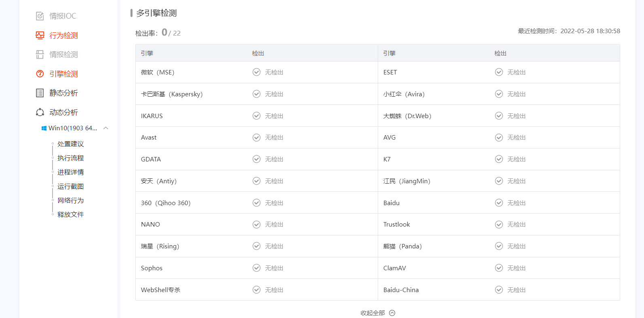Click the right 检出 column header

coord(500,53)
